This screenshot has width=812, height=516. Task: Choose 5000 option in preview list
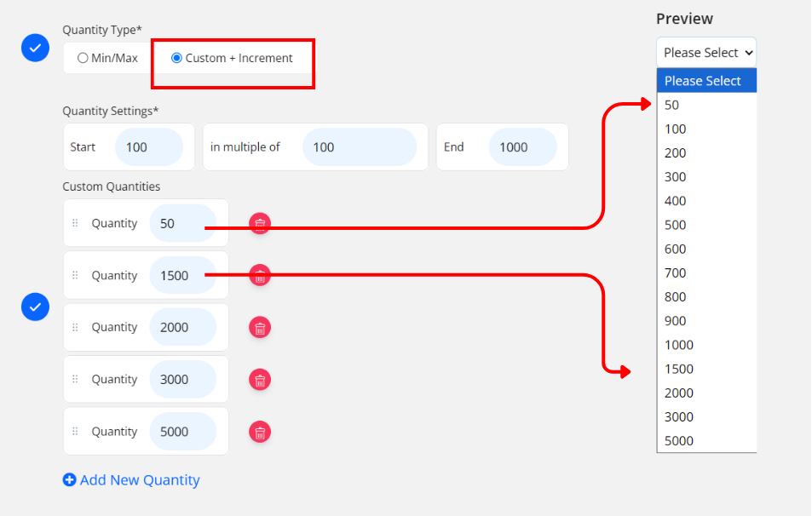(678, 440)
